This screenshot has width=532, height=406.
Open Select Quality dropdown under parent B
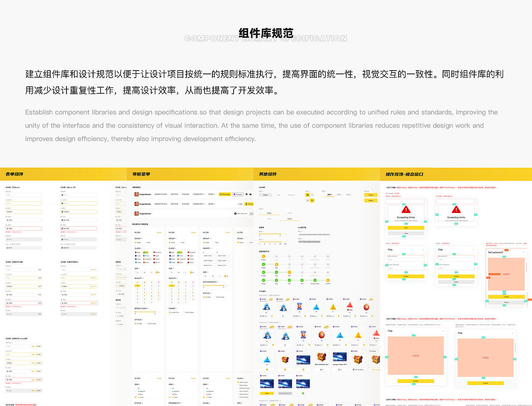(x=224, y=261)
